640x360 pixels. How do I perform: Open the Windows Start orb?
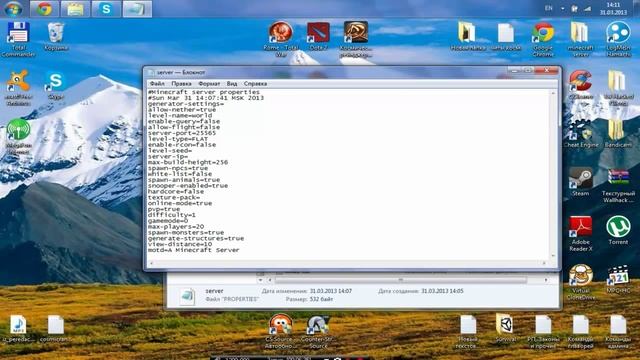[x=13, y=9]
